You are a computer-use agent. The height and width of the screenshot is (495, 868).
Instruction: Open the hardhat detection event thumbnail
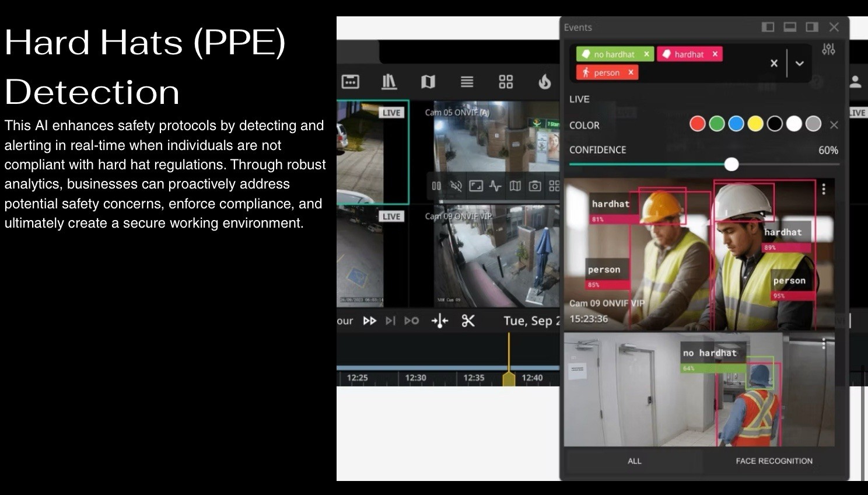[699, 255]
